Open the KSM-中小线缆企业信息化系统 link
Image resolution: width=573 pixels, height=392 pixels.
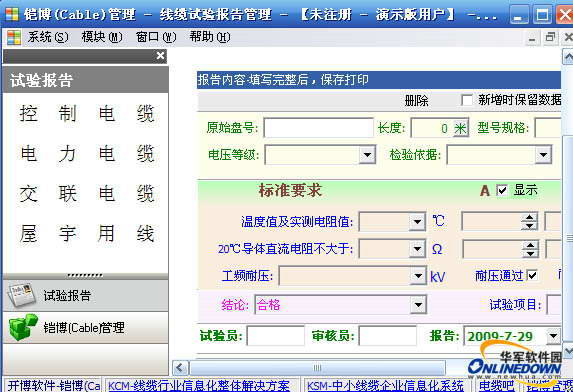[385, 385]
